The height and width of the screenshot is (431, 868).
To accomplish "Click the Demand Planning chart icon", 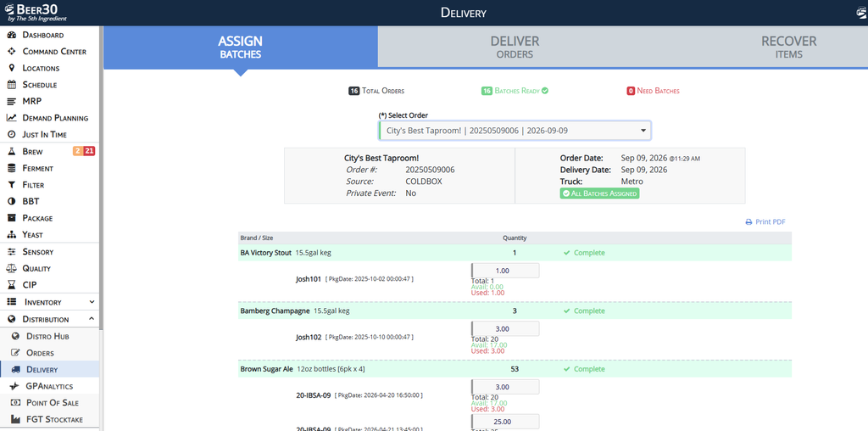I will coord(12,118).
